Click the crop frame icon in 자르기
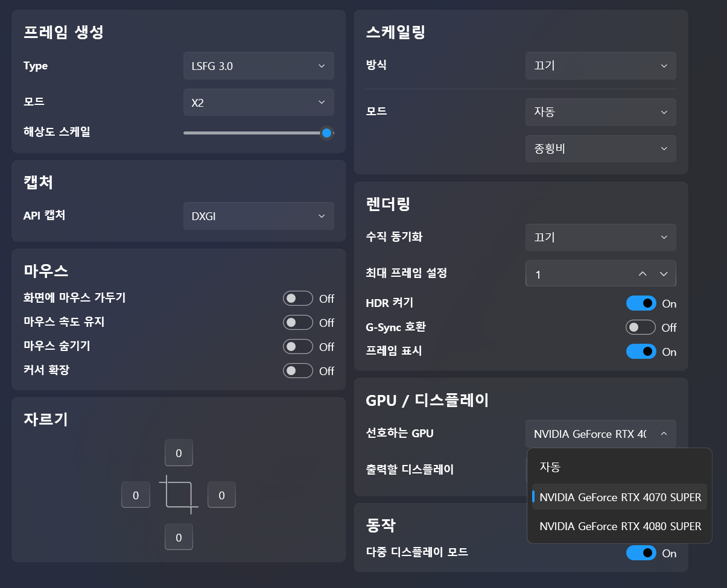 tap(179, 495)
